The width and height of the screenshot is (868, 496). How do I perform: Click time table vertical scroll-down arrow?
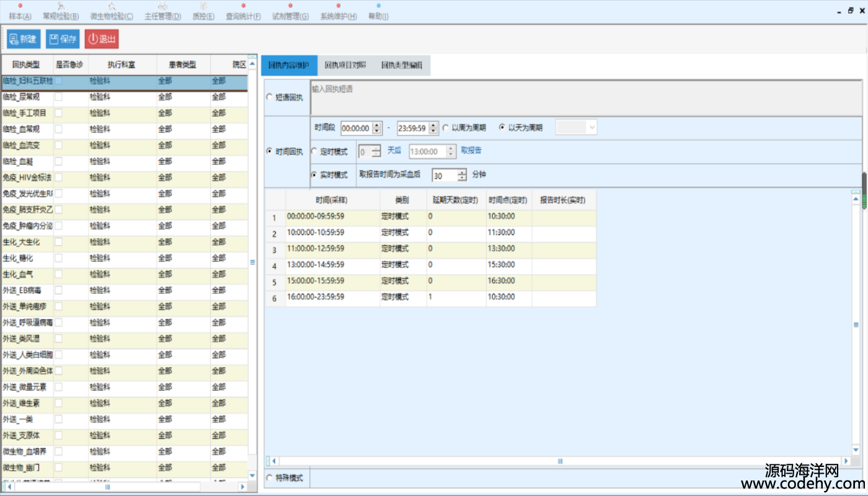point(856,450)
